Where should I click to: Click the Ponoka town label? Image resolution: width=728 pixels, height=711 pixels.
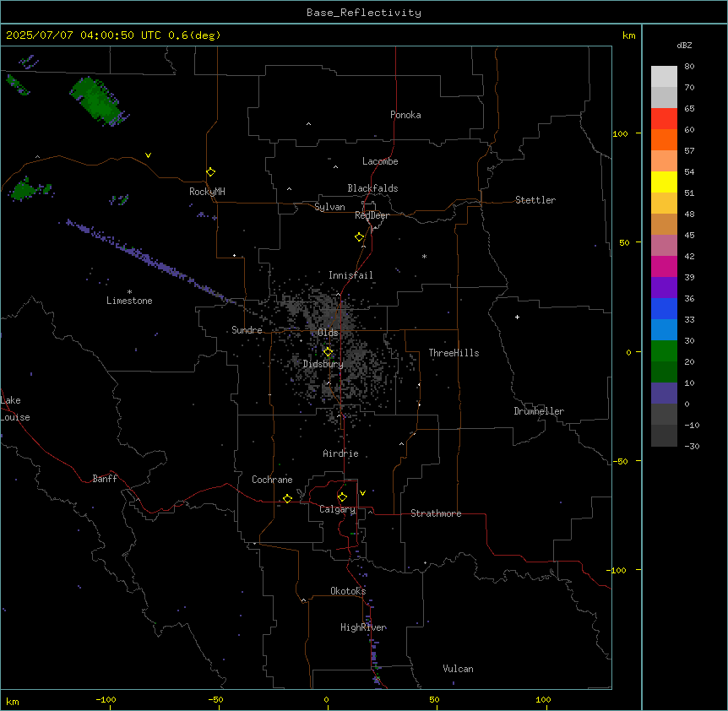tap(405, 115)
